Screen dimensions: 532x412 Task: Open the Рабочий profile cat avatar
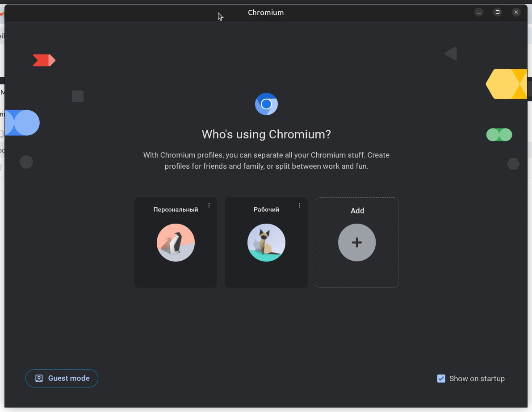[266, 242]
